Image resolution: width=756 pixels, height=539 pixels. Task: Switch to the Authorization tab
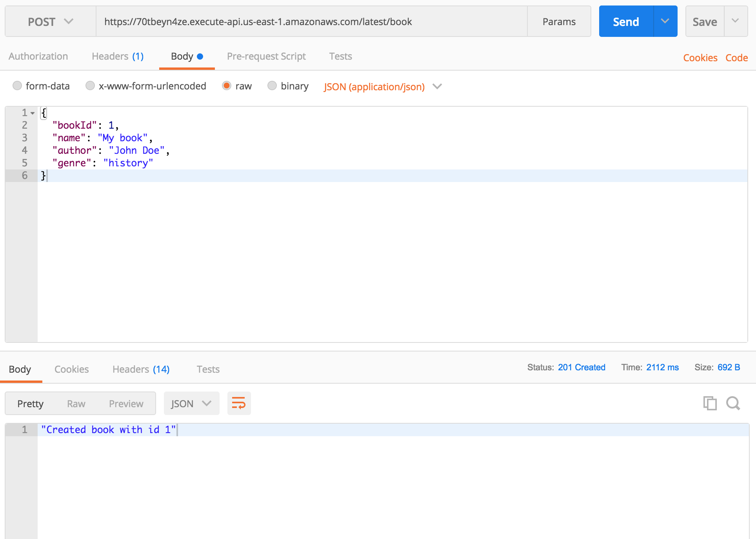38,56
